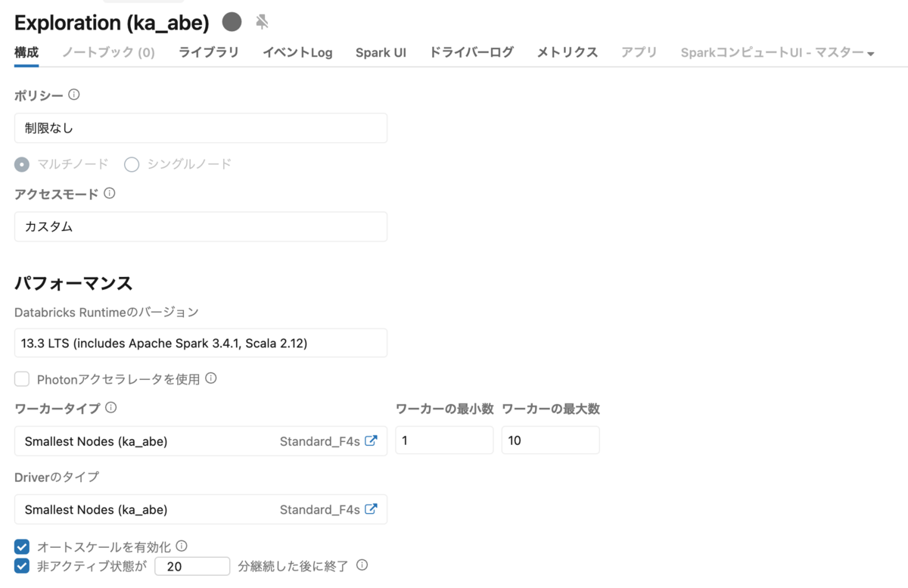Open the Driverのタイプ Smallest Nodes dropdown

click(201, 509)
